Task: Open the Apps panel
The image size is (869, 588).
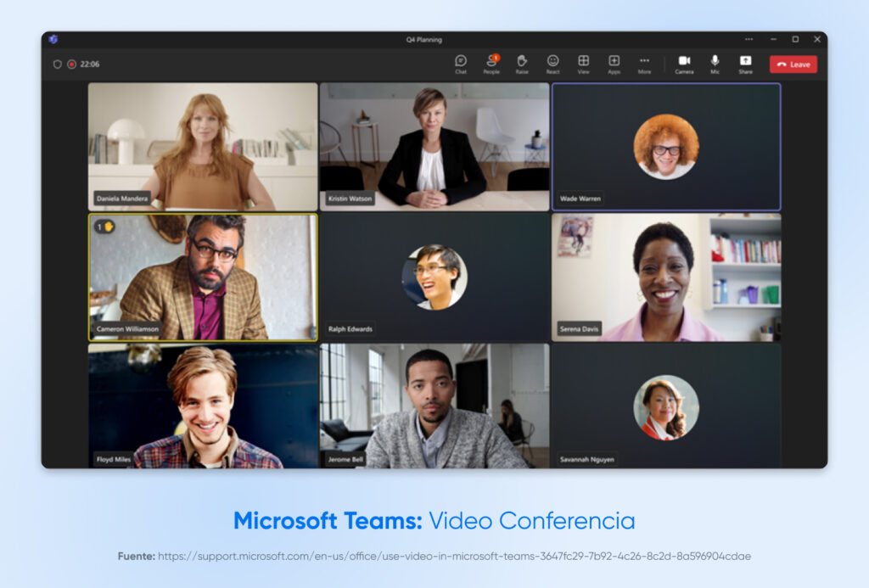Action: [x=614, y=64]
